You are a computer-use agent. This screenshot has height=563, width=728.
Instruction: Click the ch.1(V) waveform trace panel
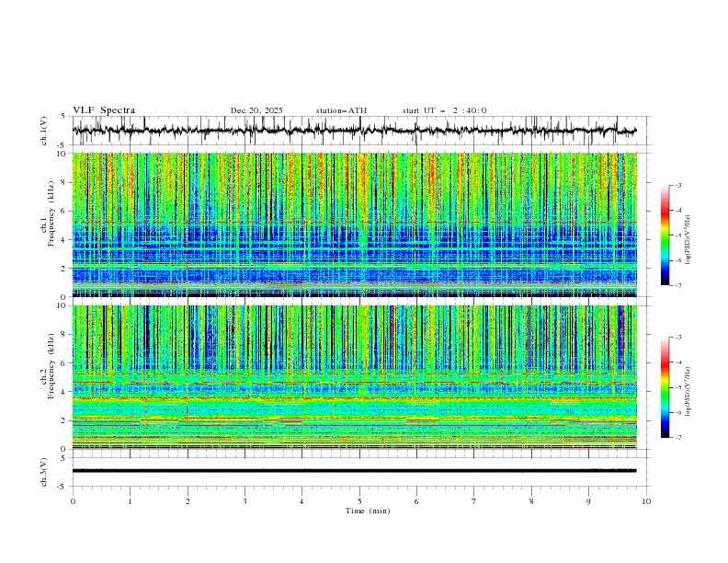(x=358, y=132)
